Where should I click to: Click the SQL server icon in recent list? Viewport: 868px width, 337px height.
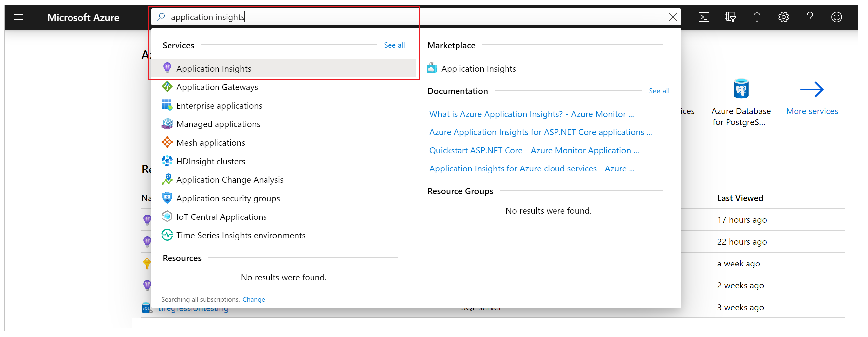tap(147, 307)
